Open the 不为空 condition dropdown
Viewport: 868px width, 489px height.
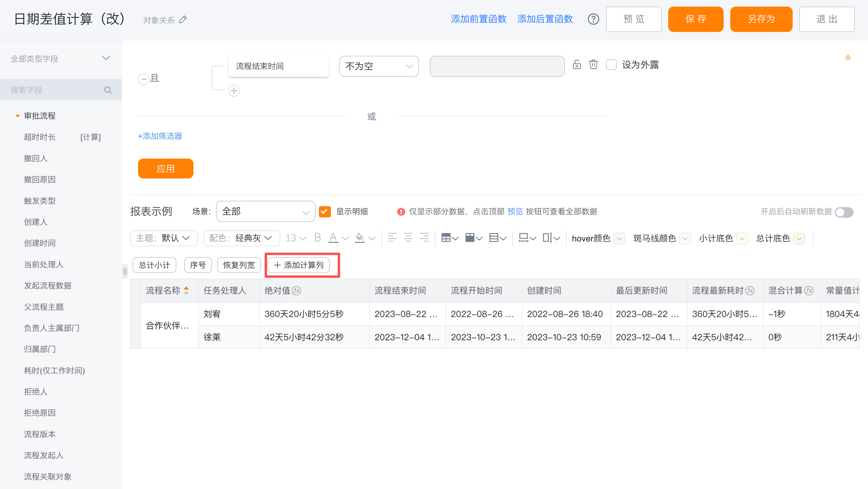(x=379, y=66)
